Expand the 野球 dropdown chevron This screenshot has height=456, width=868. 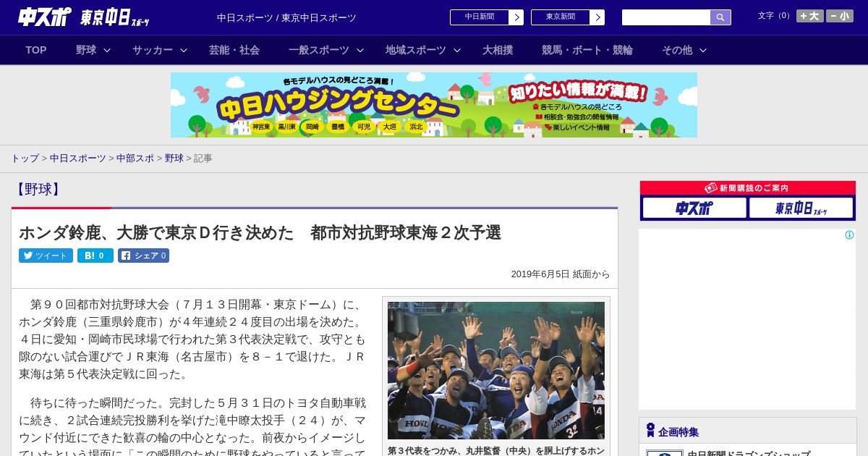(x=107, y=50)
